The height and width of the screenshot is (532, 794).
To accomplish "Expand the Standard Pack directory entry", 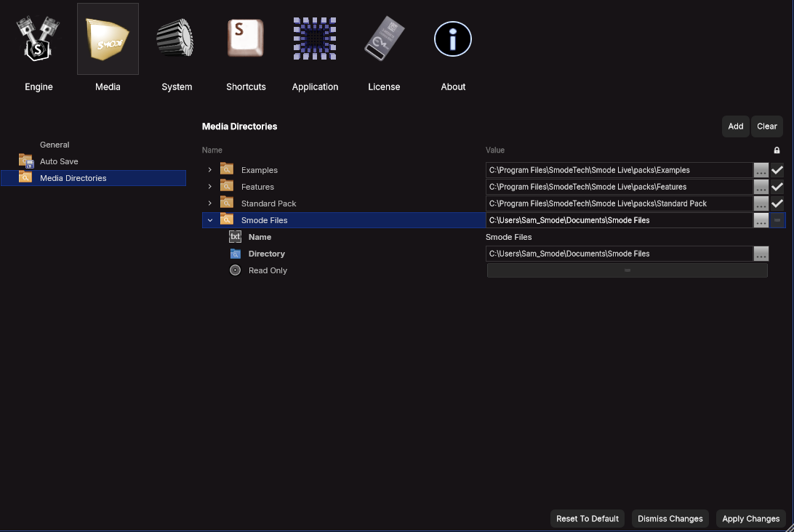I will [209, 203].
